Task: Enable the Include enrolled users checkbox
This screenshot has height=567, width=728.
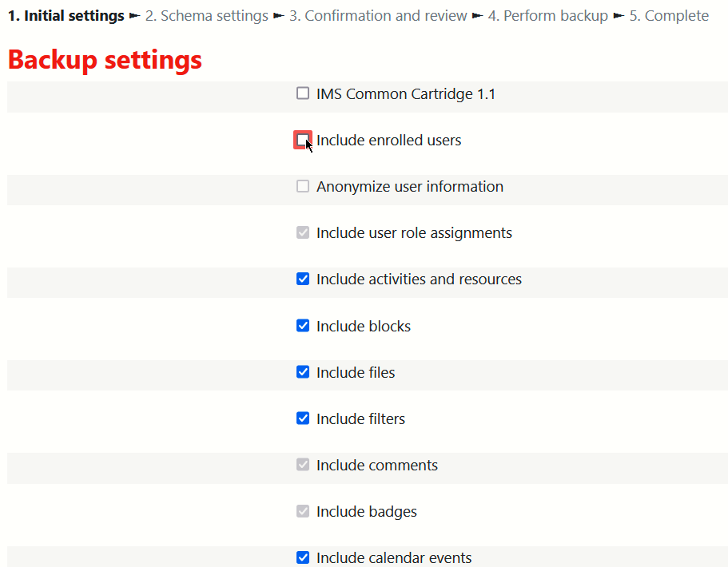Action: pos(302,140)
